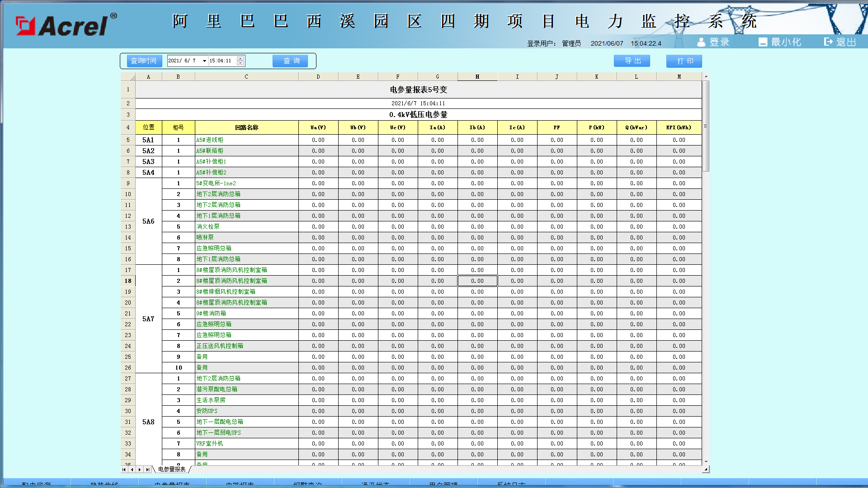Increase query time with up spinner

point(241,58)
